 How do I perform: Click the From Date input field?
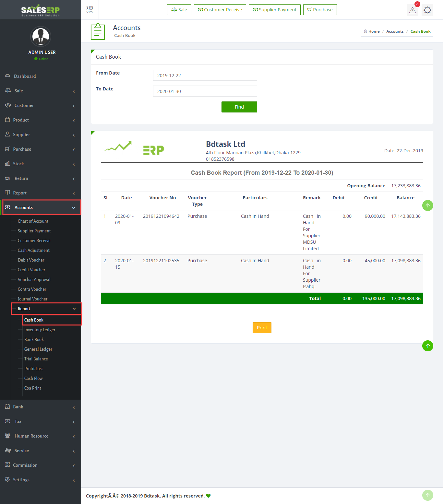pyautogui.click(x=205, y=75)
